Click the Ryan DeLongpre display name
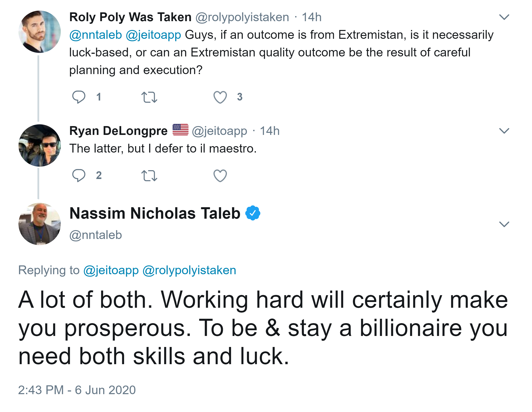This screenshot has width=532, height=412. (x=118, y=131)
